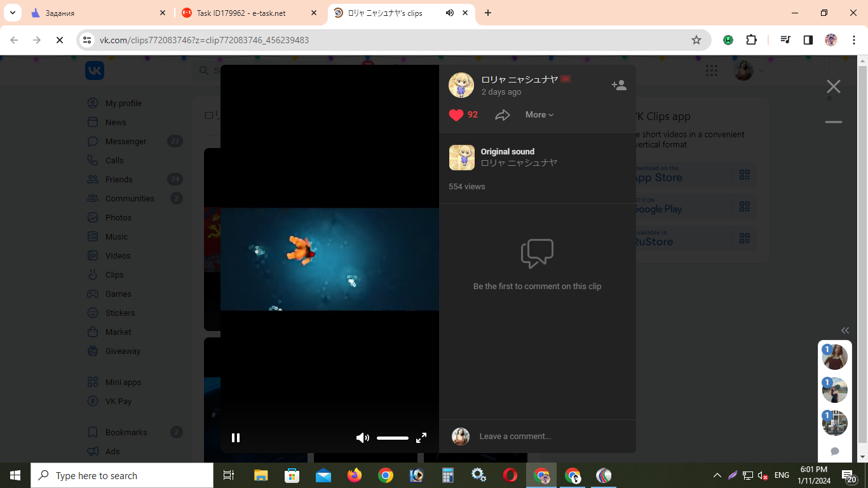The width and height of the screenshot is (868, 488).
Task: Open the Original sound track link
Action: pos(508,151)
